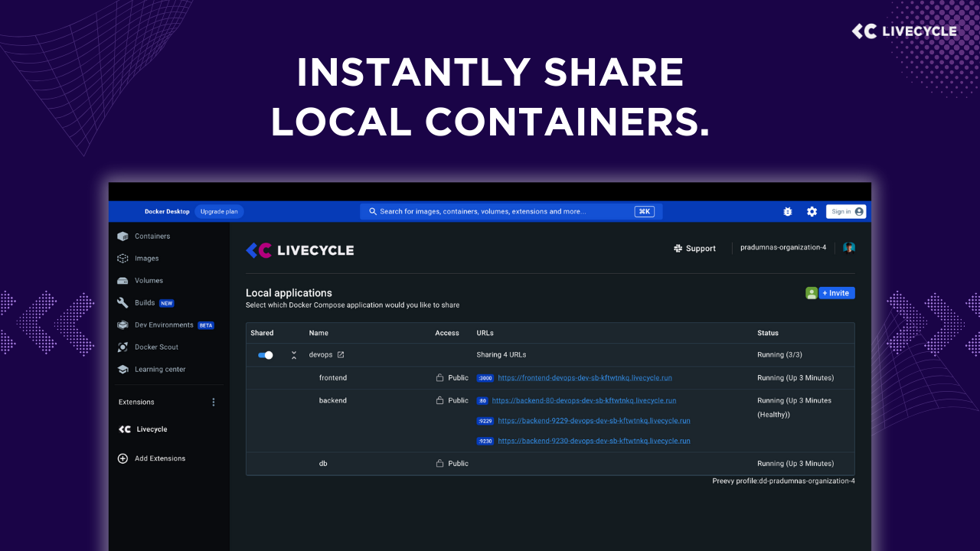The height and width of the screenshot is (551, 980).
Task: Open the Containers sidebar icon
Action: [x=122, y=236]
